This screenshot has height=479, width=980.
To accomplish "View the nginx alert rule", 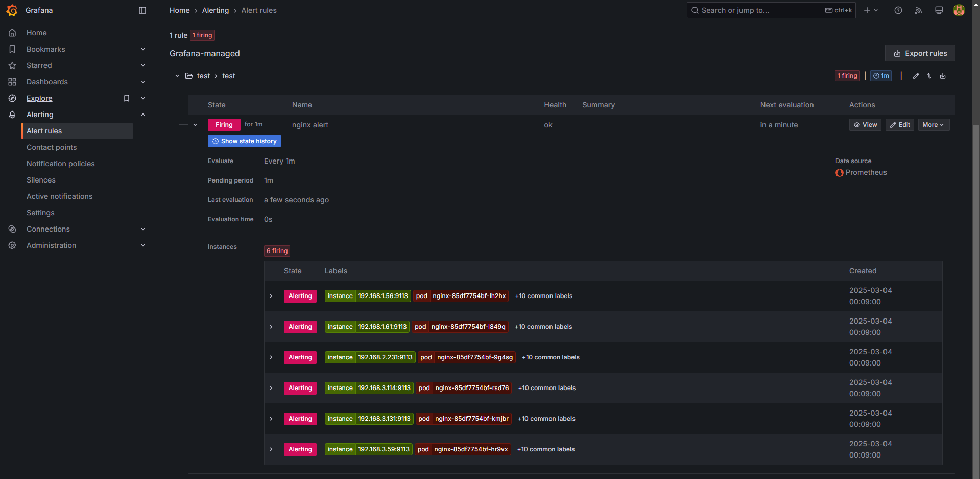I will [x=865, y=125].
